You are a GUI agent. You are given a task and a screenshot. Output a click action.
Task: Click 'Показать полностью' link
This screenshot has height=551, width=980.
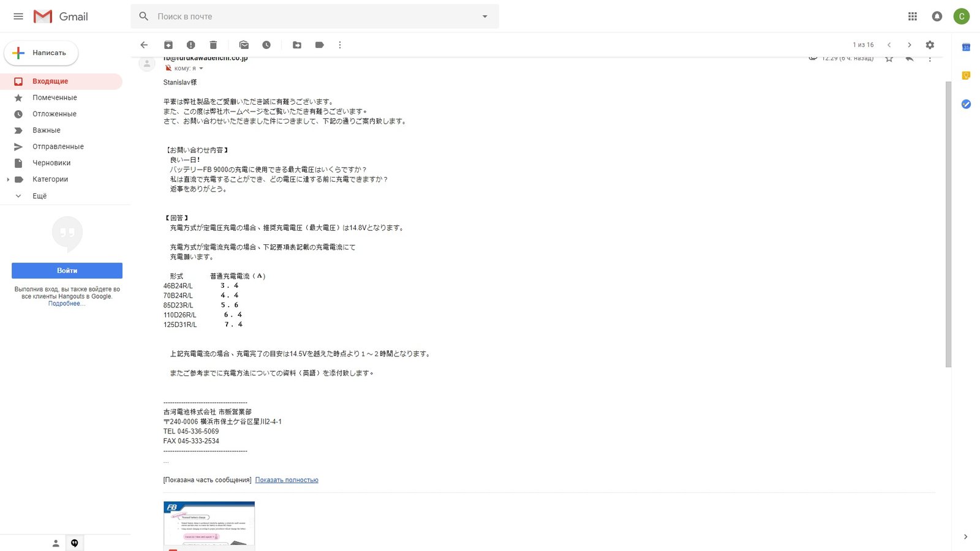tap(287, 480)
